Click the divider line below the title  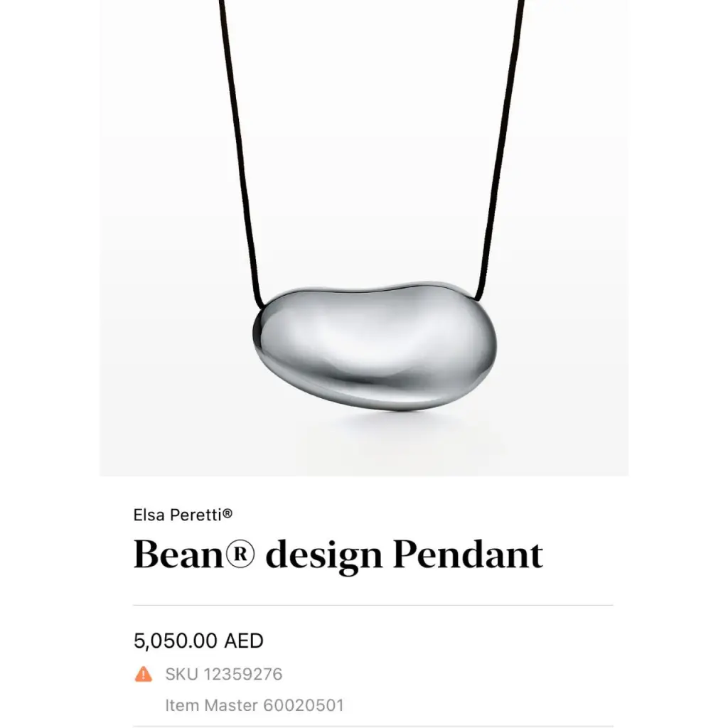(x=373, y=605)
